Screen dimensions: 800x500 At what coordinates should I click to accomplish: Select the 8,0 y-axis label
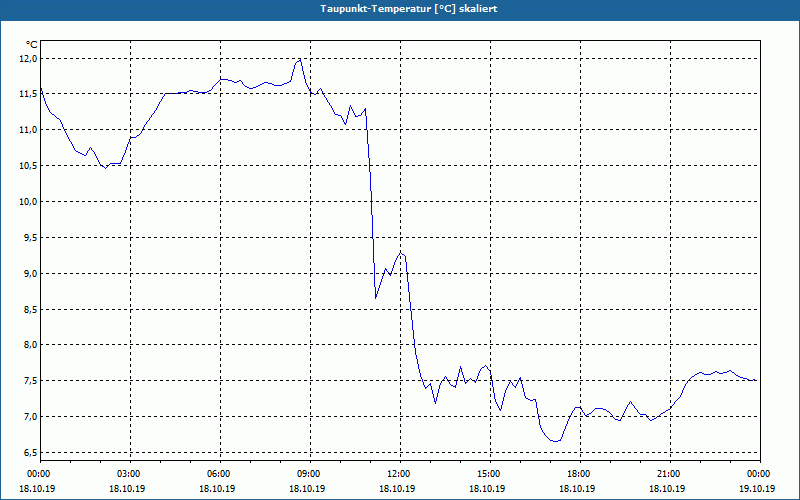pyautogui.click(x=30, y=345)
